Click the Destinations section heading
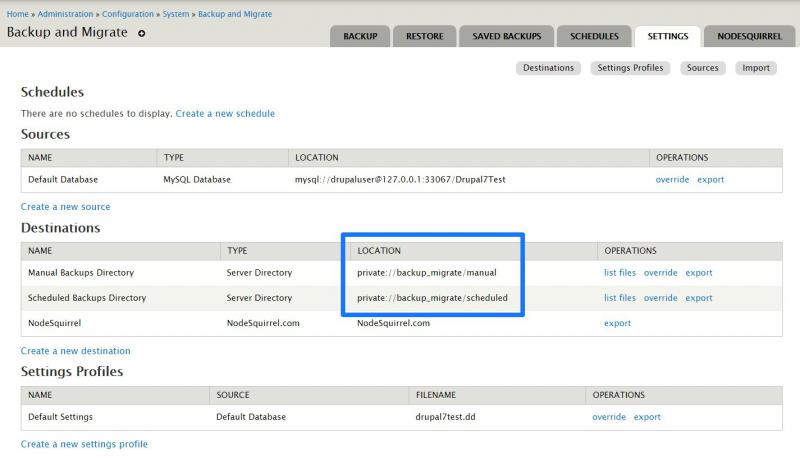 point(60,227)
